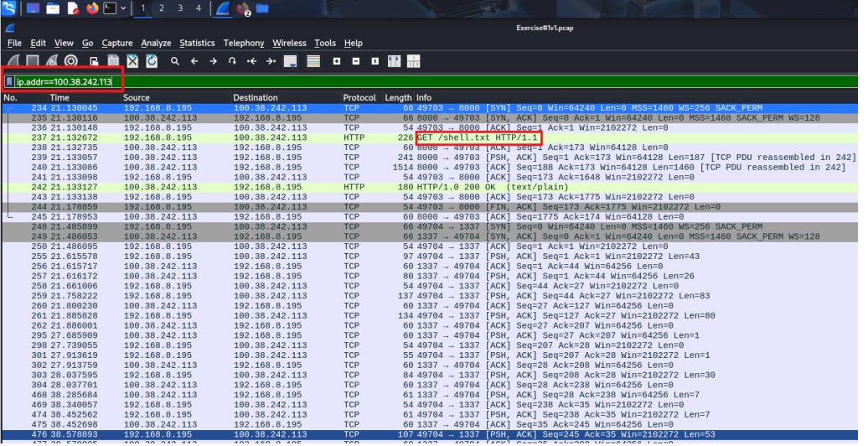This screenshot has height=446, width=868.
Task: Click the display filter bookmark icon
Action: point(9,81)
